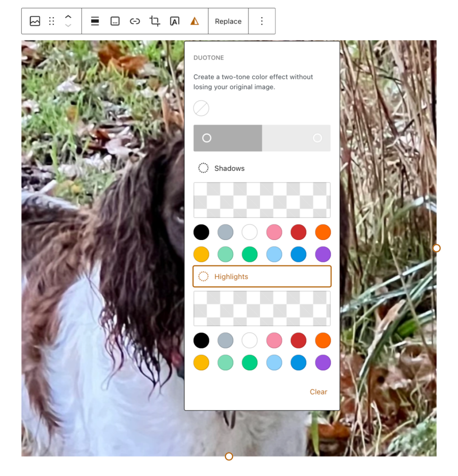
Task: Pick the purple swatch under Highlights
Action: [x=323, y=362]
